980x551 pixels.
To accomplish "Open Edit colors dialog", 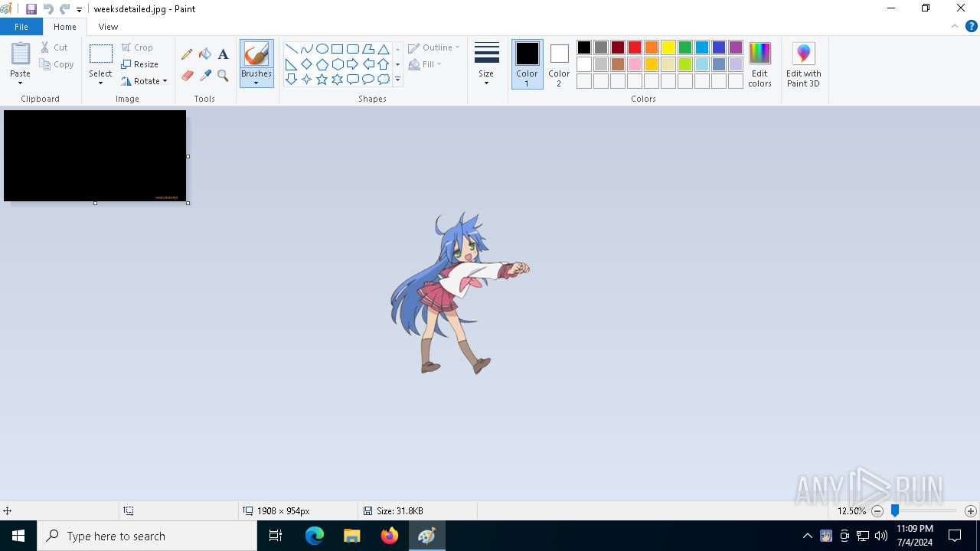I will [759, 65].
